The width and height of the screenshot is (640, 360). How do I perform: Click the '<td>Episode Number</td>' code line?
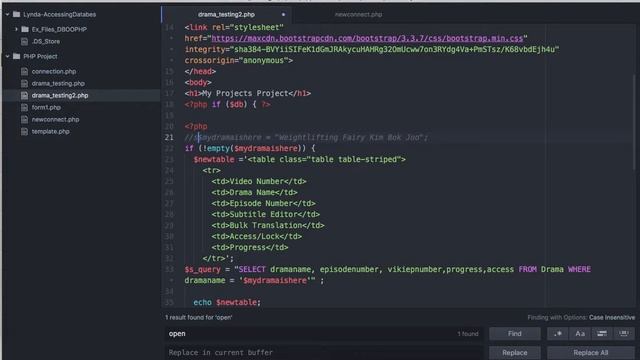pyautogui.click(x=263, y=203)
